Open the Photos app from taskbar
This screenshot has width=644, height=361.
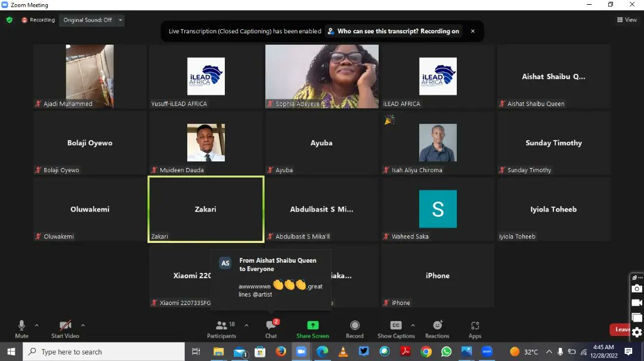click(466, 351)
